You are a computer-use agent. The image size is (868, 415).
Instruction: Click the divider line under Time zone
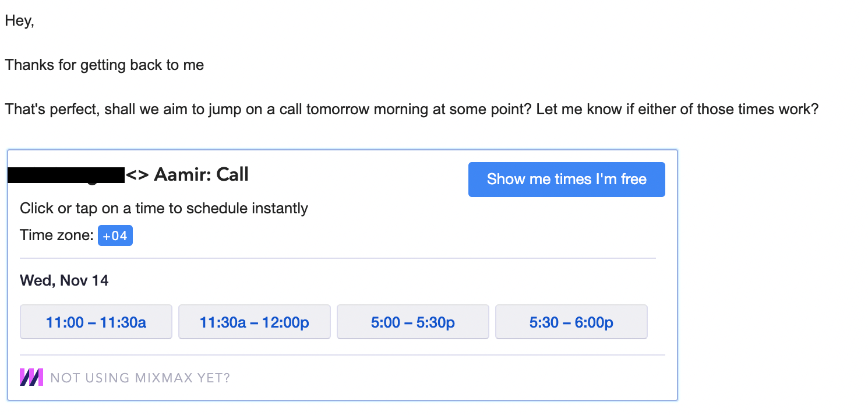(x=338, y=258)
